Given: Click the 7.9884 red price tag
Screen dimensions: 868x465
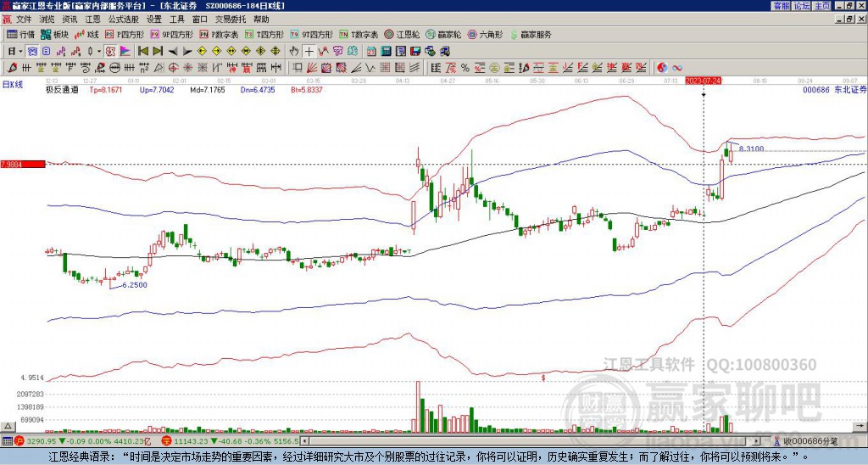Looking at the screenshot, I should (23, 165).
